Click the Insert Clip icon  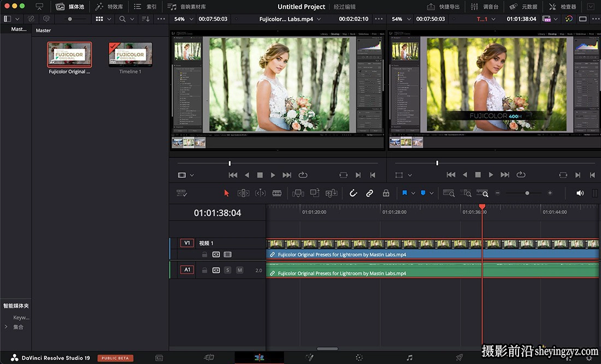click(x=298, y=193)
